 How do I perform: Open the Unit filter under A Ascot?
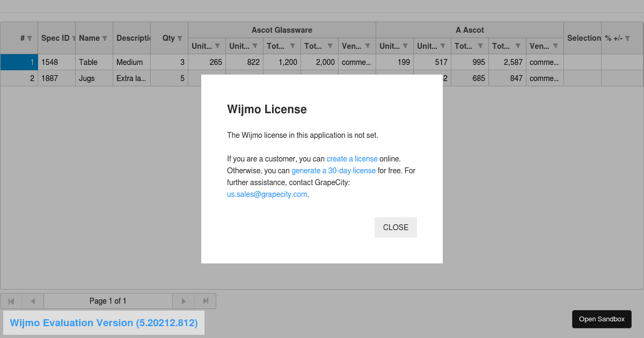[406, 46]
